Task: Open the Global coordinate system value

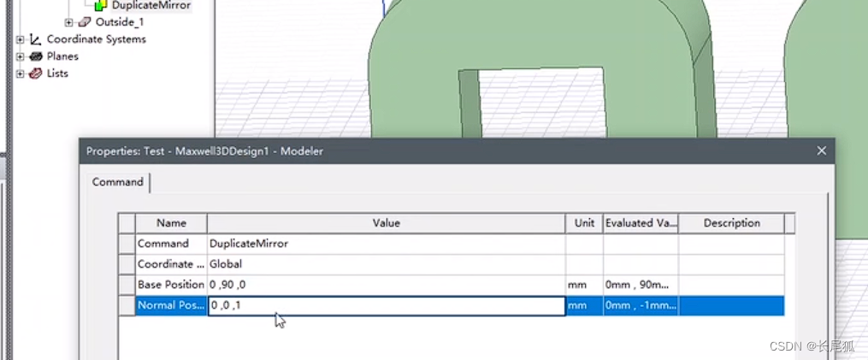Action: point(385,264)
